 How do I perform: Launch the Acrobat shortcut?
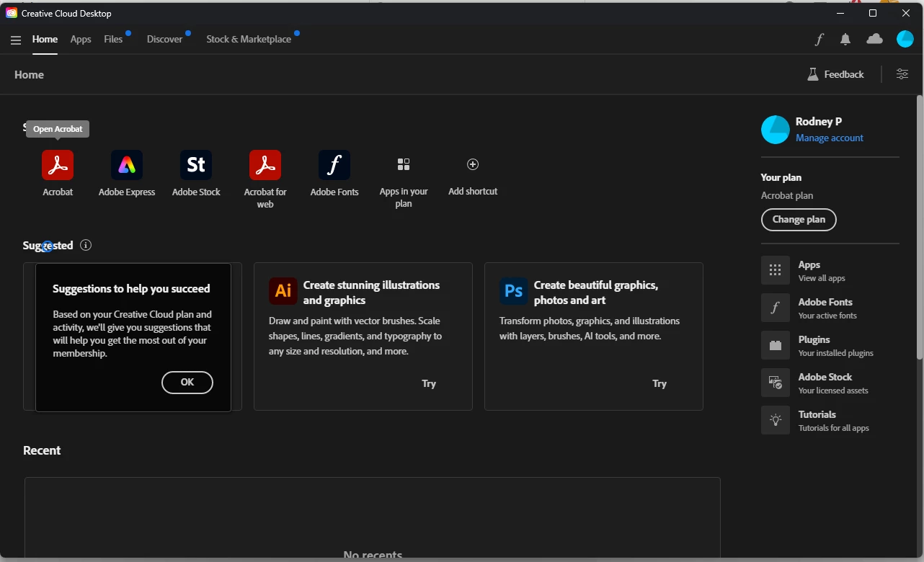[x=58, y=165]
